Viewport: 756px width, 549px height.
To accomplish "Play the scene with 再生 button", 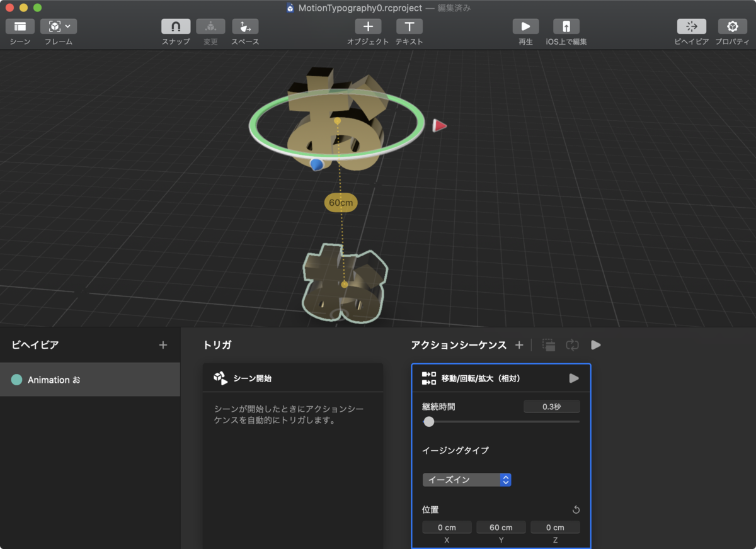I will tap(525, 26).
